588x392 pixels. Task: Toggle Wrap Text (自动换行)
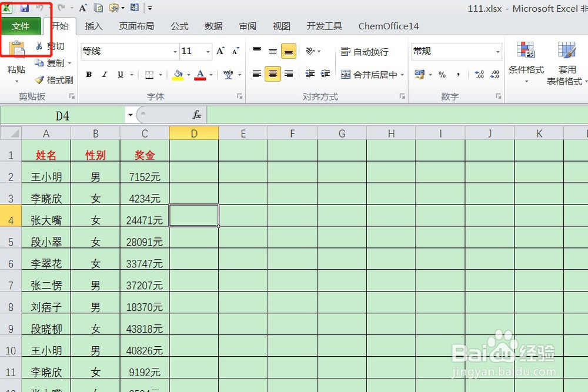pos(365,52)
